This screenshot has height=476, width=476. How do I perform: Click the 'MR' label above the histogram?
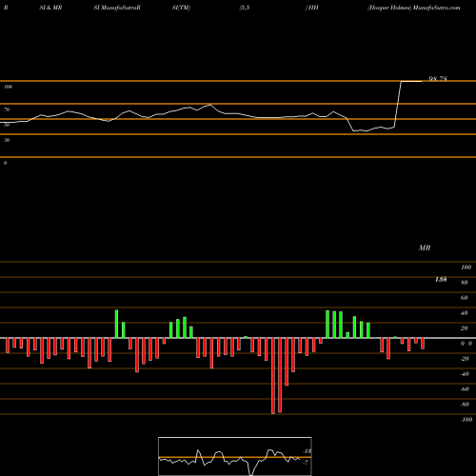[x=425, y=248]
